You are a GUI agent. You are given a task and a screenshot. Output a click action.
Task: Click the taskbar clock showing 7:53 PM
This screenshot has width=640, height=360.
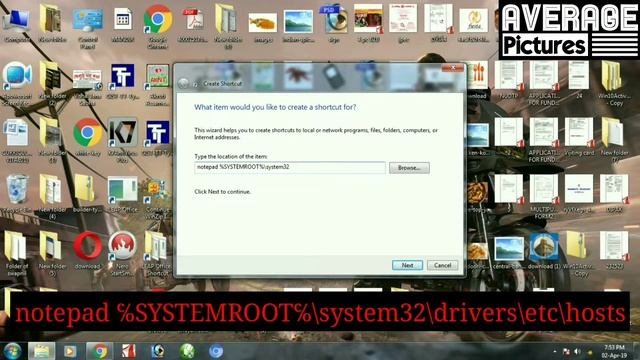click(x=614, y=351)
